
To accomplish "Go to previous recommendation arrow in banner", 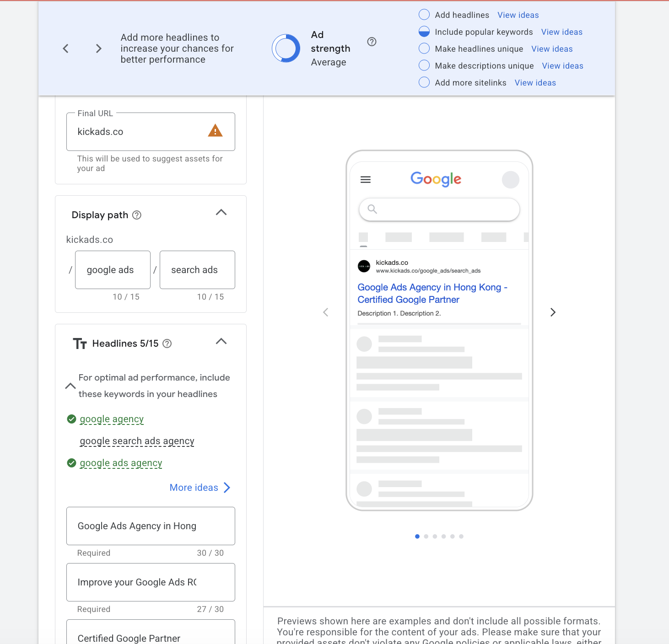I will pyautogui.click(x=66, y=48).
